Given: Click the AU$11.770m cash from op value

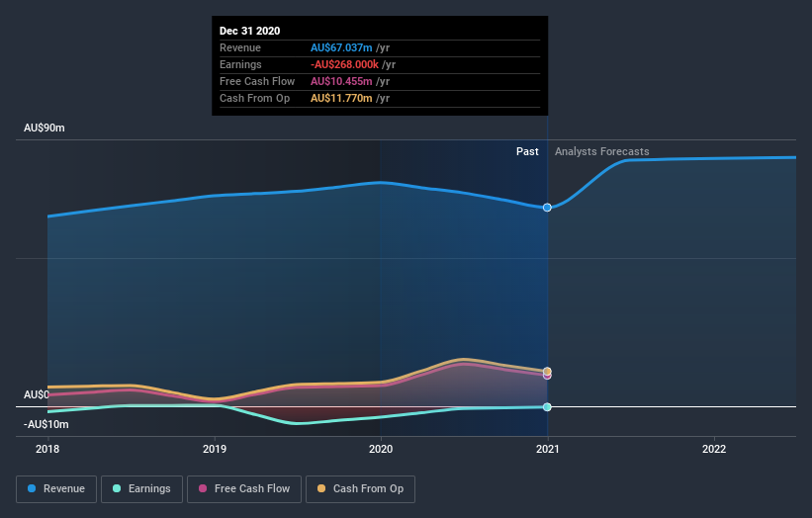Looking at the screenshot, I should click(341, 98).
